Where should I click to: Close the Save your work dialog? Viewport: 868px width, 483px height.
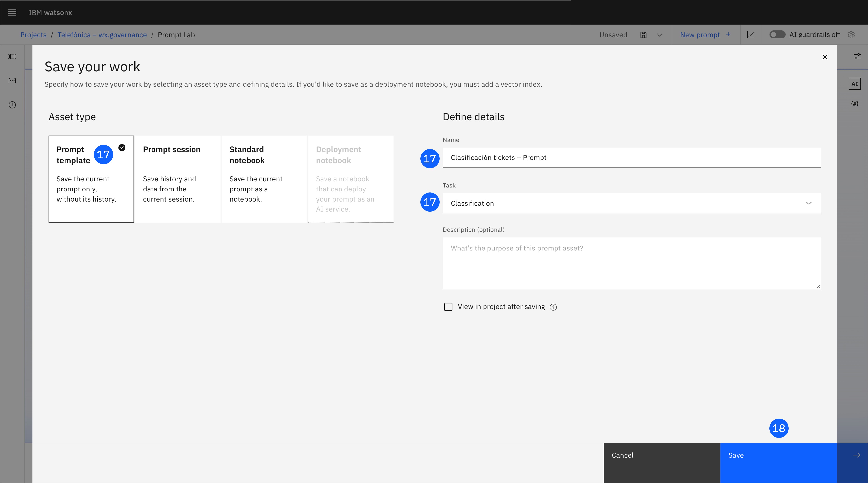click(x=825, y=57)
